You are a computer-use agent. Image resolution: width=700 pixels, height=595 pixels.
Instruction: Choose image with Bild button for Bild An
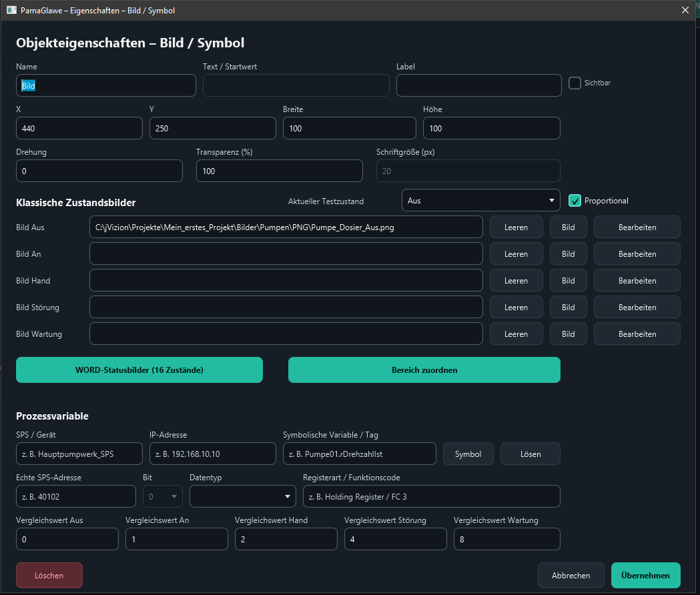coord(569,254)
